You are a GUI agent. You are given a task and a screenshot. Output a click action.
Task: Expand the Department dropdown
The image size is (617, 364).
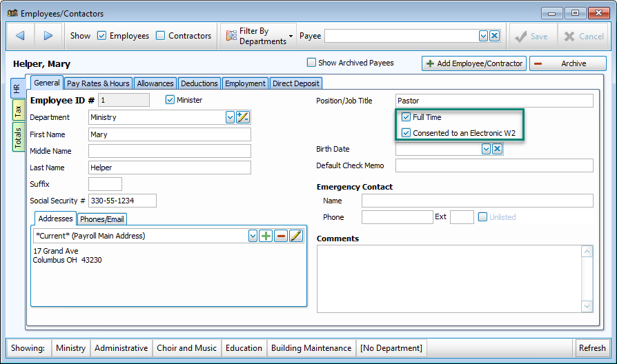(231, 117)
